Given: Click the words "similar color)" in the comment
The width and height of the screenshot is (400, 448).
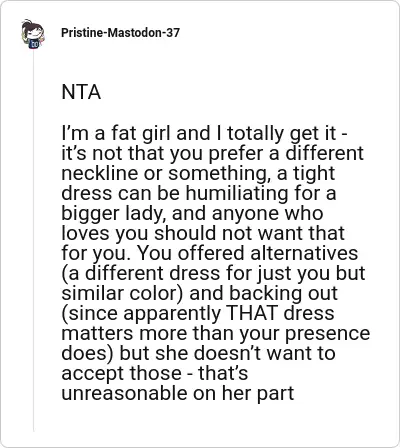Looking at the screenshot, I should coord(123,293).
